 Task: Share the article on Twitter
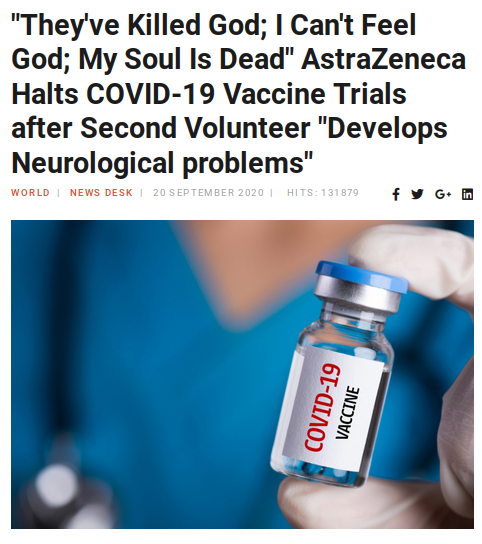[417, 194]
